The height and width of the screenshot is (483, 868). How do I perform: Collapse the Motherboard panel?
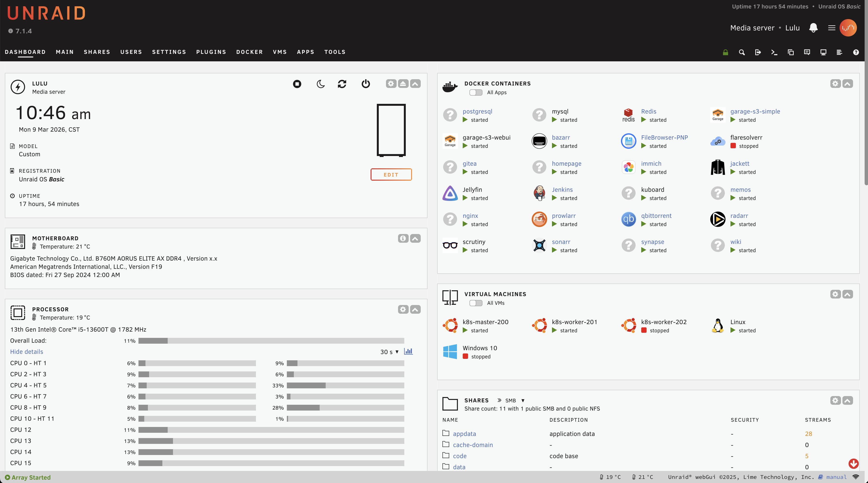415,238
